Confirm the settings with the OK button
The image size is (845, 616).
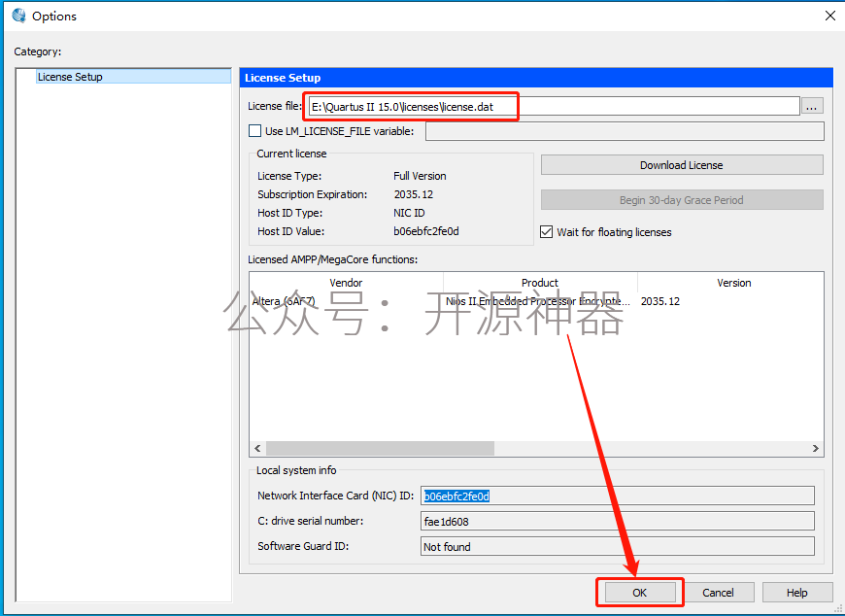pyautogui.click(x=640, y=593)
